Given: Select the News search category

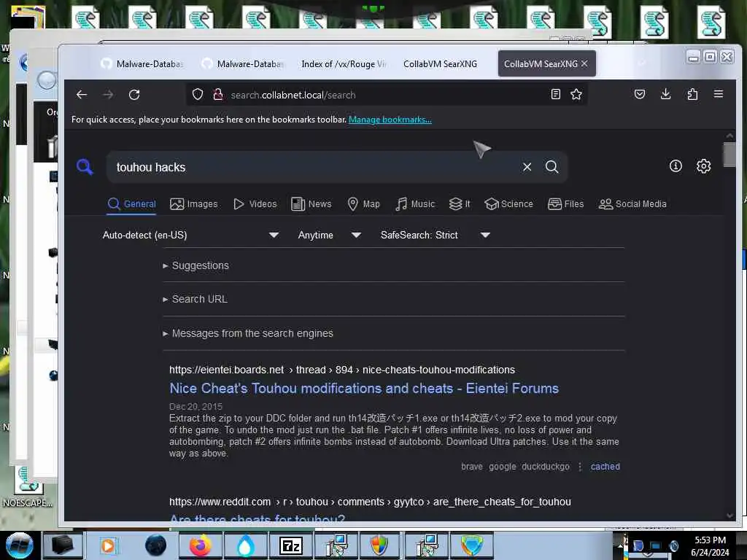Looking at the screenshot, I should click(311, 204).
